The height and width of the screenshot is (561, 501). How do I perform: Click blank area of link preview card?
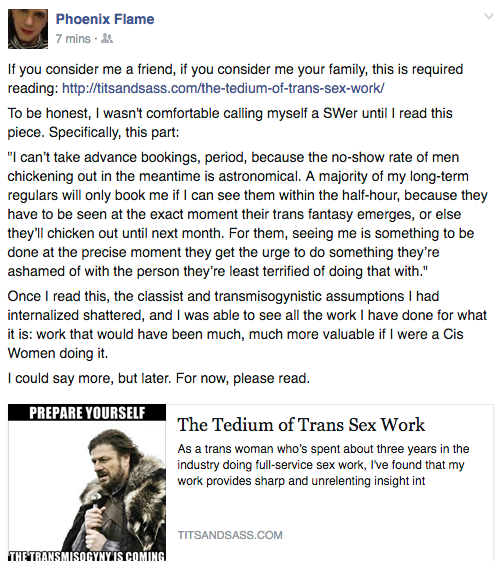[376, 512]
